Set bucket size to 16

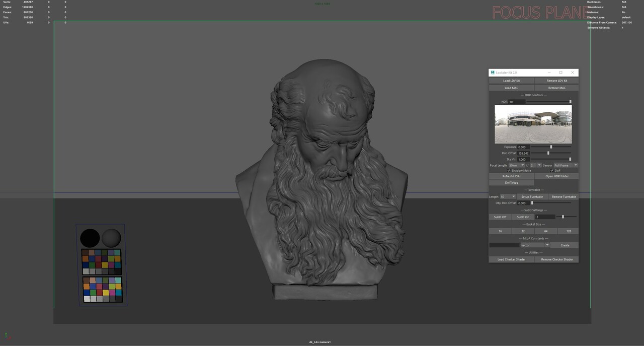(500, 231)
